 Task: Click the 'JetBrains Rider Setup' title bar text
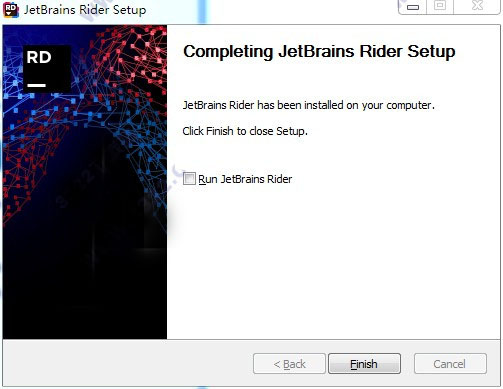pos(85,10)
